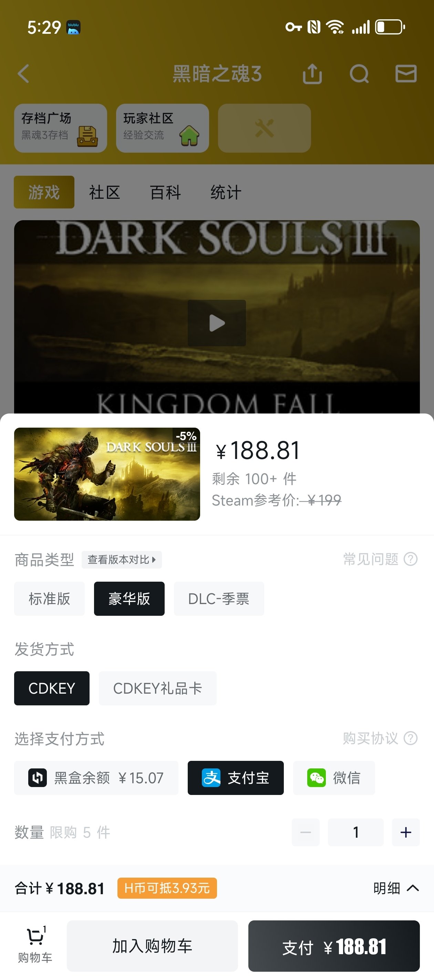Image resolution: width=434 pixels, height=980 pixels.
Task: Tap the back arrow icon
Action: coord(23,73)
